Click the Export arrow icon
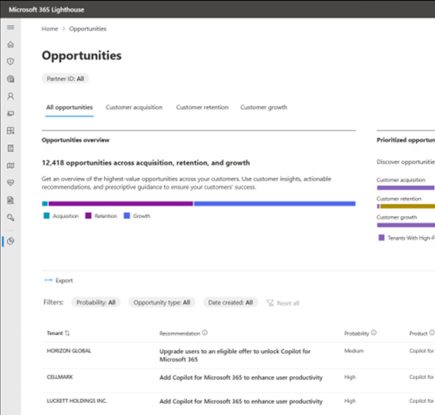Viewport: 435px width, 415px height. (48, 280)
